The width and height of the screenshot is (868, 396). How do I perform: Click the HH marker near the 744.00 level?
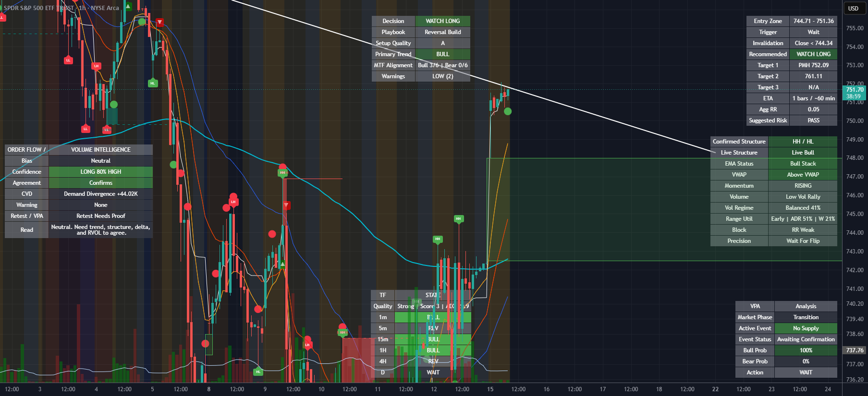coord(437,239)
